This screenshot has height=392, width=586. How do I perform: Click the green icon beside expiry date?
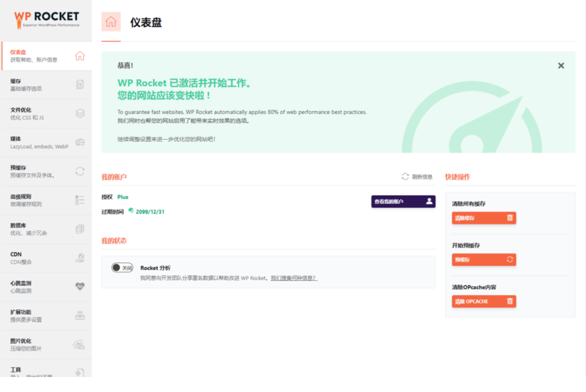[x=130, y=211]
